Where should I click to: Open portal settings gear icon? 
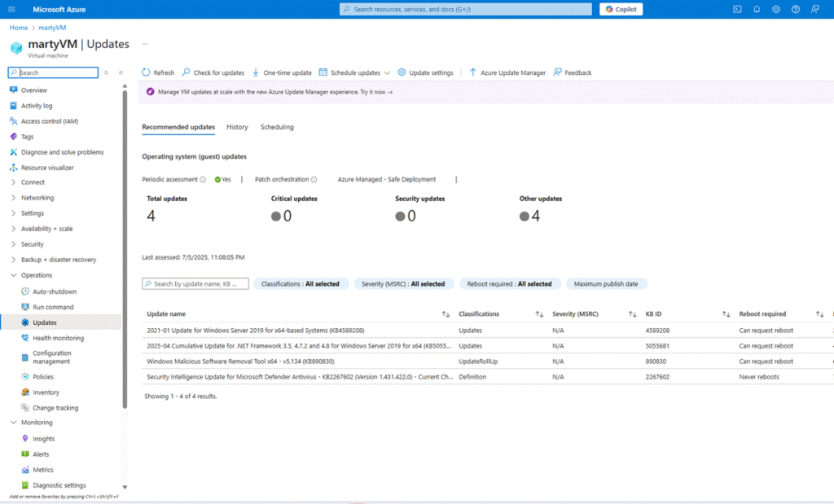(x=776, y=9)
